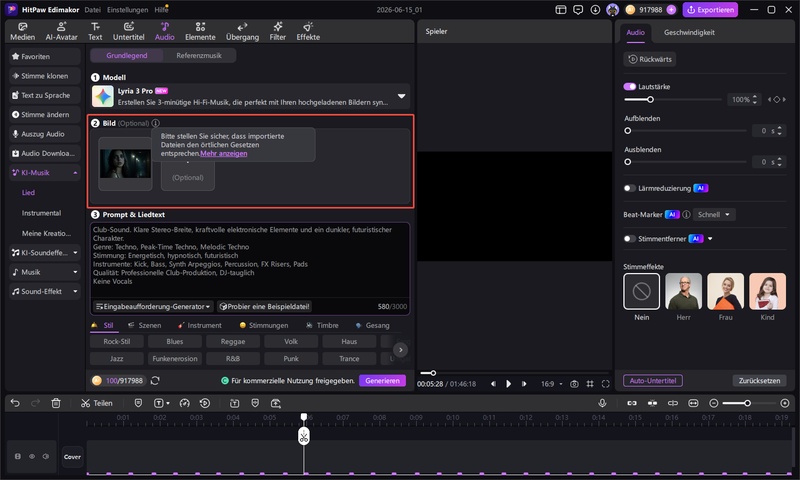Open the download manager icon in title bar

pos(595,10)
